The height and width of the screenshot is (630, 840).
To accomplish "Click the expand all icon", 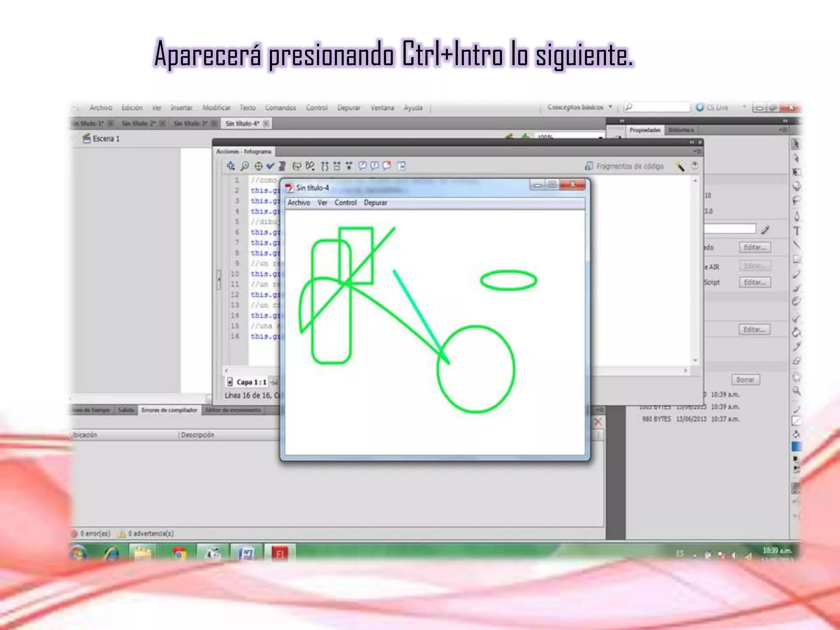I will (x=349, y=166).
